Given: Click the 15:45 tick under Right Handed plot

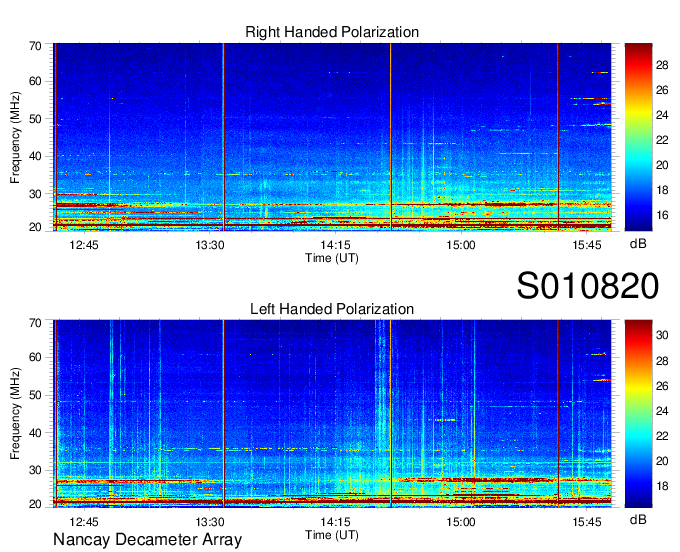Looking at the screenshot, I should (587, 245).
